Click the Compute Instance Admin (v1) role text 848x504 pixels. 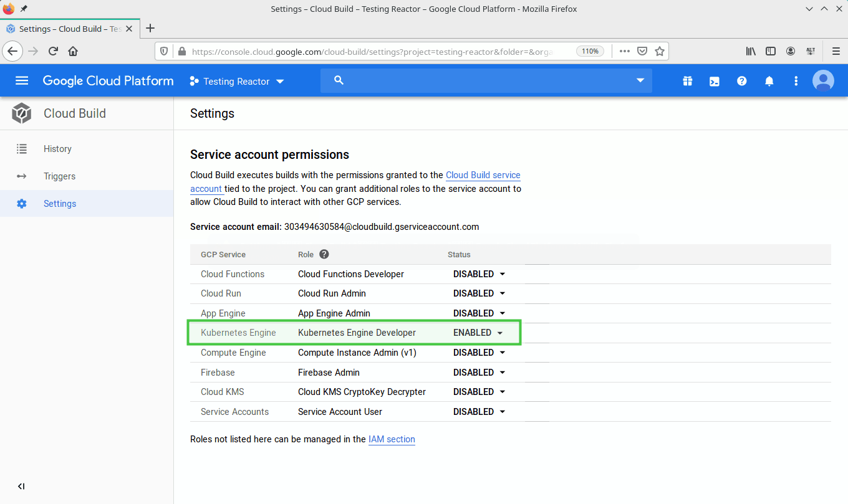coord(357,353)
